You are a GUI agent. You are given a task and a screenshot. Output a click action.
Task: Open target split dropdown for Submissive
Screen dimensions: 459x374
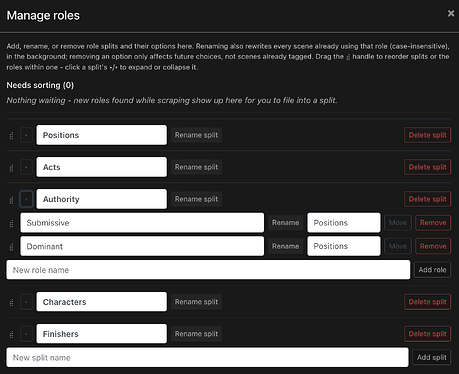tap(344, 223)
